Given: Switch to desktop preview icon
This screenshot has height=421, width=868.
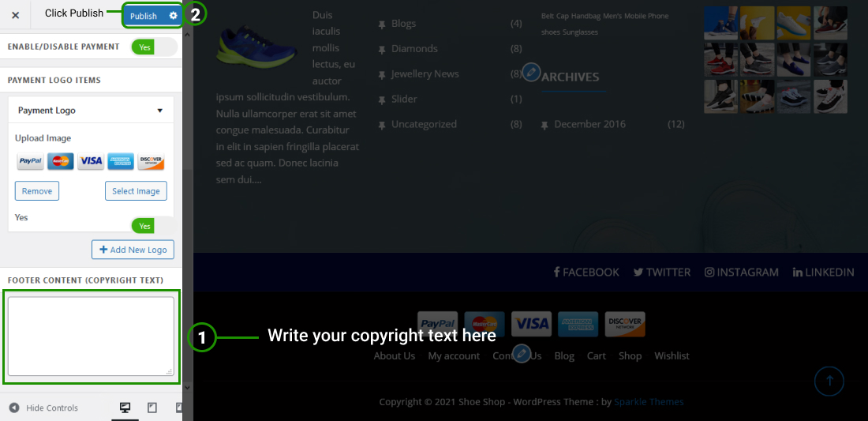Looking at the screenshot, I should tap(125, 408).
